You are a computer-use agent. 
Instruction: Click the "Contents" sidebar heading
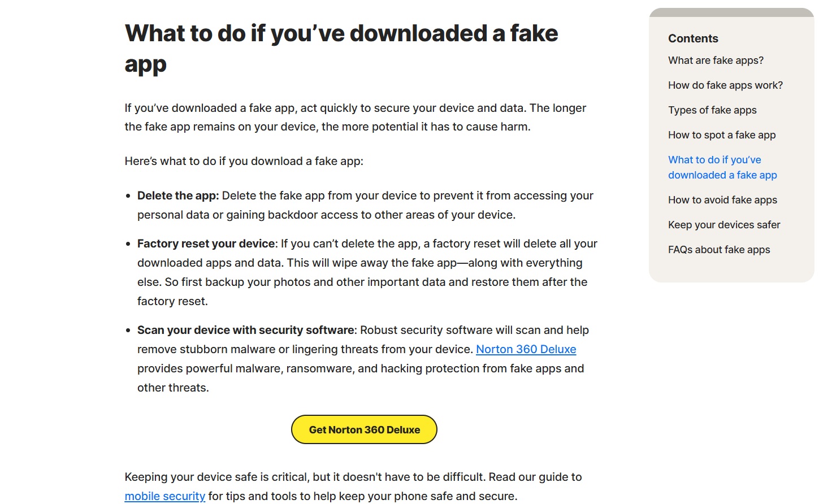click(693, 38)
